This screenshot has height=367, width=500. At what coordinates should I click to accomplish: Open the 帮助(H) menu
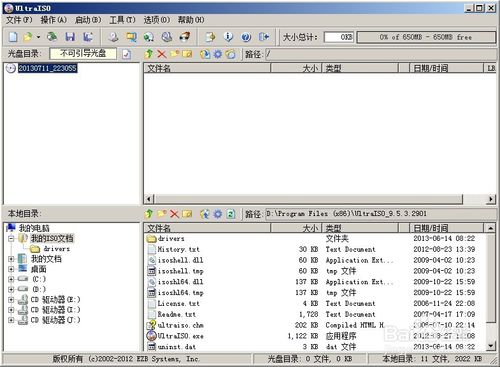[191, 20]
